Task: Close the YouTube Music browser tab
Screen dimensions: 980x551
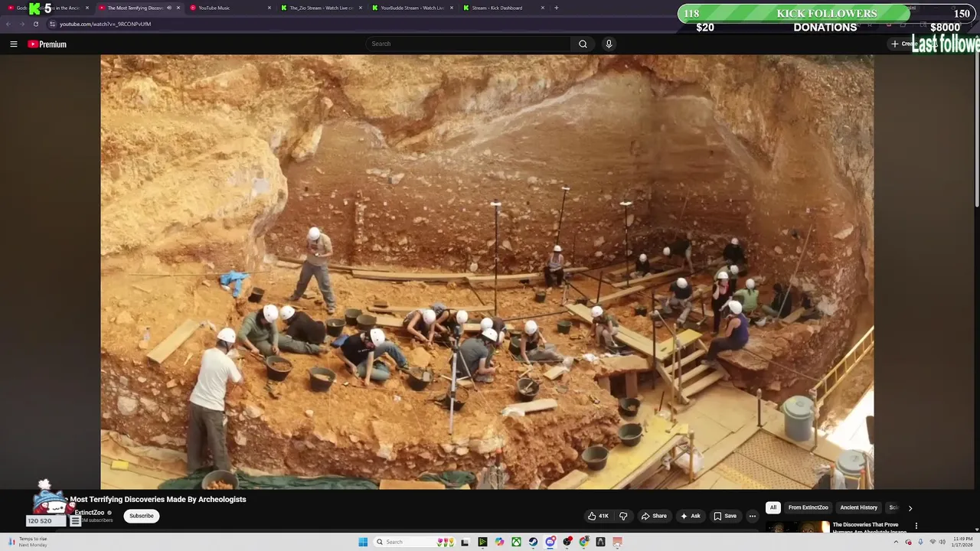Action: [269, 8]
